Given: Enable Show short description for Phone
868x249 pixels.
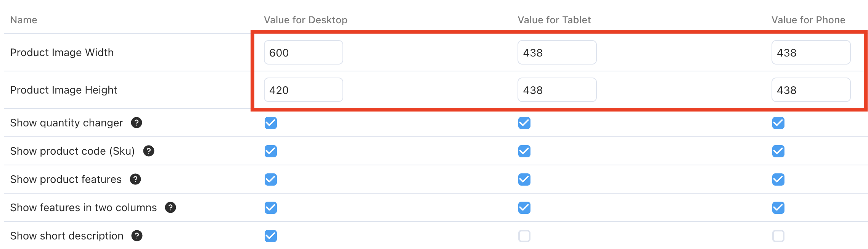Looking at the screenshot, I should pos(778,236).
